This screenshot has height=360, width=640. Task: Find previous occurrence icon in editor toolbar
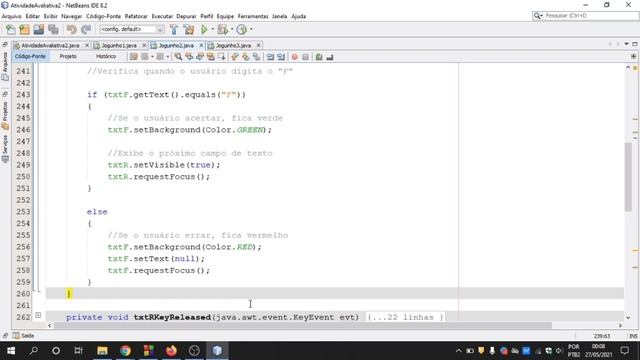click(x=189, y=57)
